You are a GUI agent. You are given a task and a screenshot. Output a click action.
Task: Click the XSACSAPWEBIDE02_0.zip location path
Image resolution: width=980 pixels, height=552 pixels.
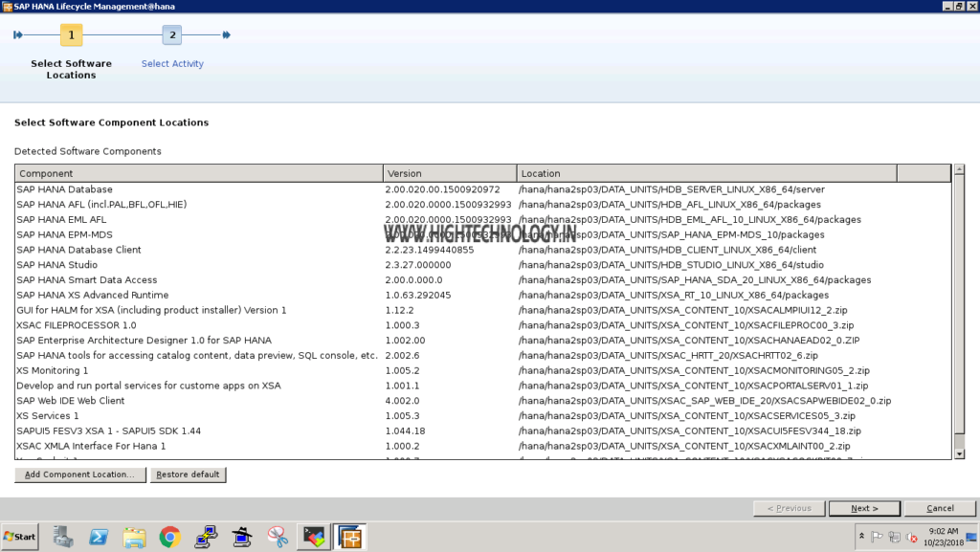coord(705,400)
